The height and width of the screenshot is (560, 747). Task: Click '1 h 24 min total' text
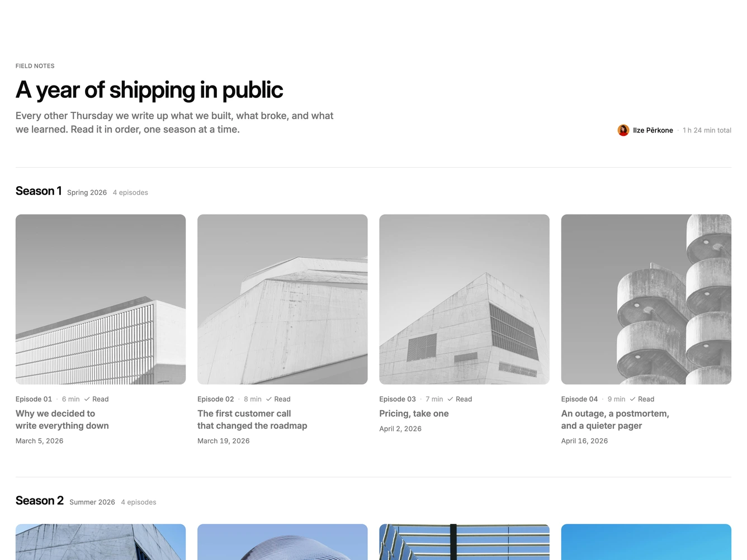click(x=707, y=130)
